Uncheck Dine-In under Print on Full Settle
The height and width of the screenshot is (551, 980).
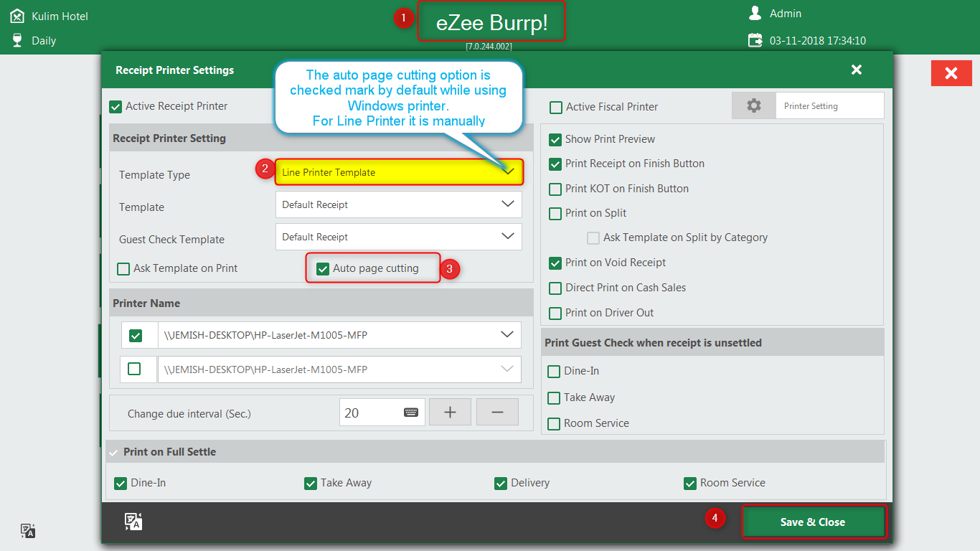pyautogui.click(x=121, y=484)
